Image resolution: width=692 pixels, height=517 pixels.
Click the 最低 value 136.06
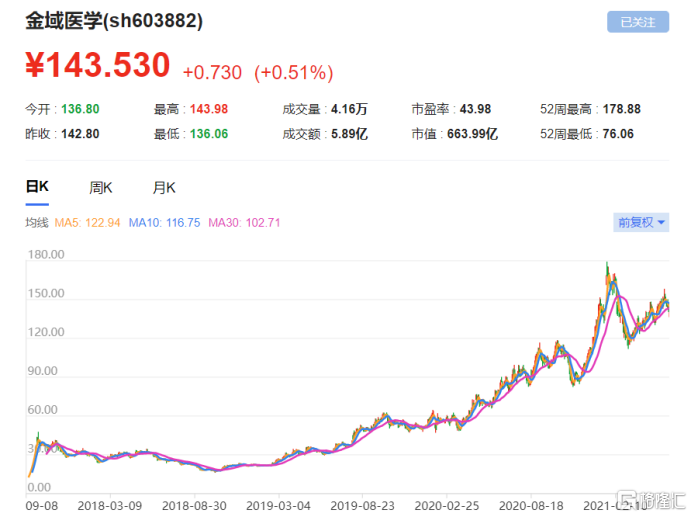[209, 134]
